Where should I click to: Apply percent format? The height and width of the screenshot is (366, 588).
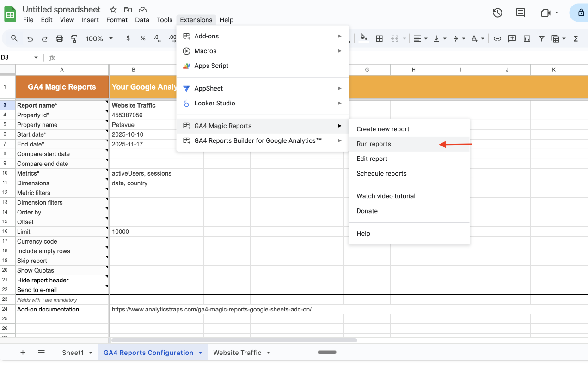coord(143,39)
